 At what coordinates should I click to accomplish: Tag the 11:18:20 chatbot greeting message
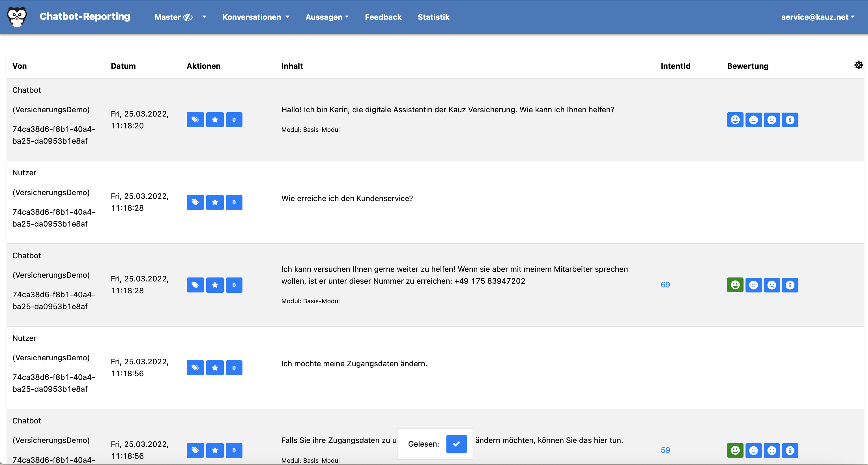195,120
